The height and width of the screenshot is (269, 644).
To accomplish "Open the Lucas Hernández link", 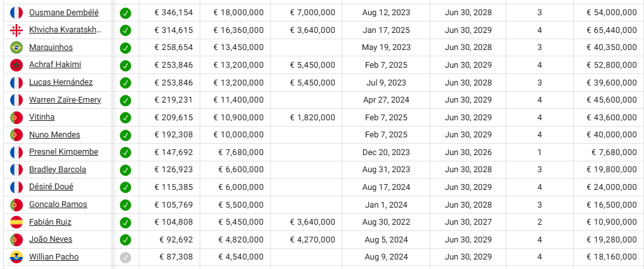I will pyautogui.click(x=61, y=82).
